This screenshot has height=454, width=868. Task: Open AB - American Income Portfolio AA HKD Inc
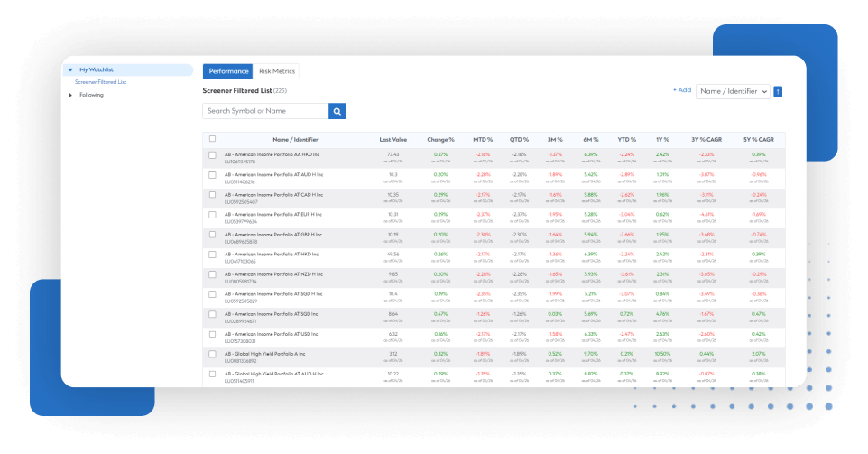pyautogui.click(x=272, y=155)
